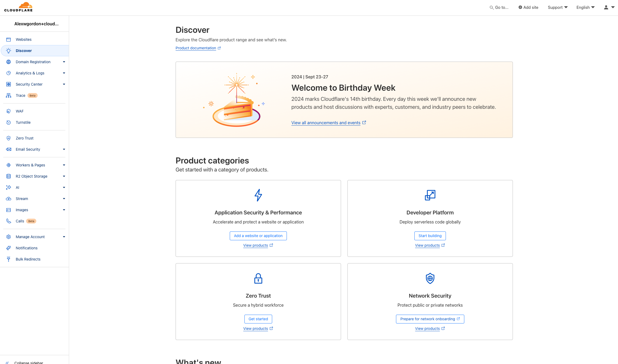Click the Email Security envelope icon
Viewport: 618px width, 364px height.
(x=9, y=149)
